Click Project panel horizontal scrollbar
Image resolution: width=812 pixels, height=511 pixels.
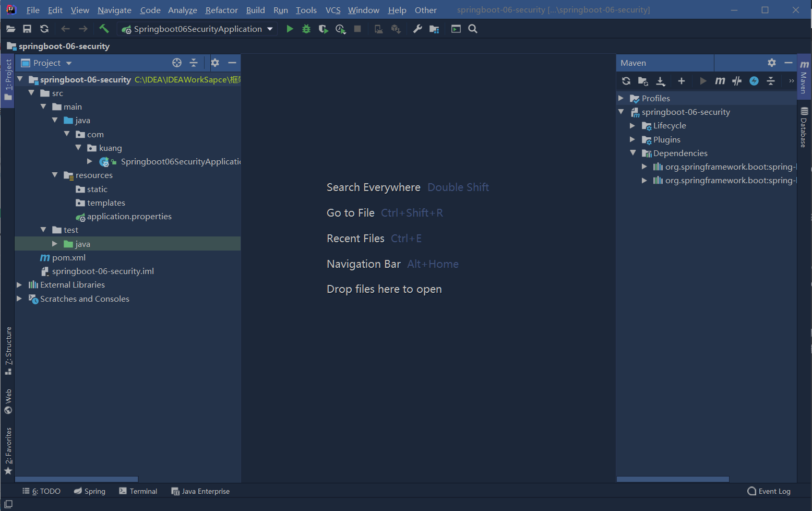(x=76, y=479)
